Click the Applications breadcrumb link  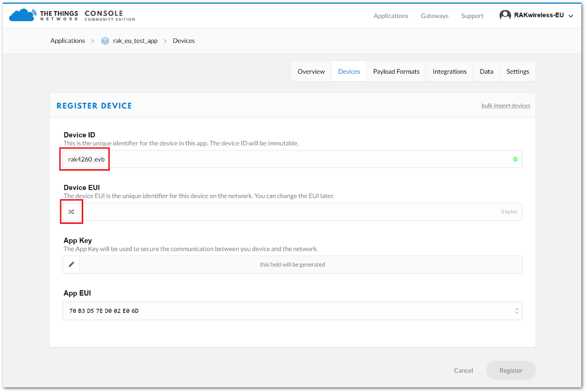click(x=67, y=41)
